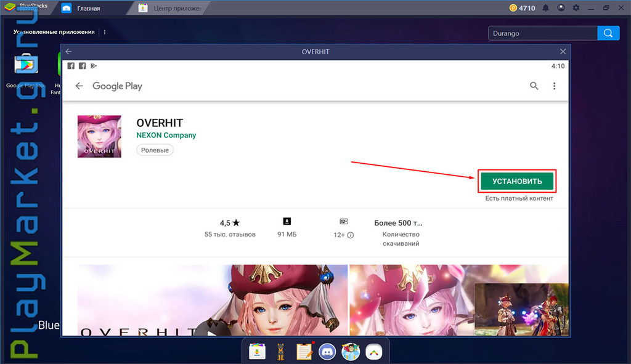Click the Более 500 т... downloads count
The height and width of the screenshot is (364, 631).
click(x=398, y=223)
